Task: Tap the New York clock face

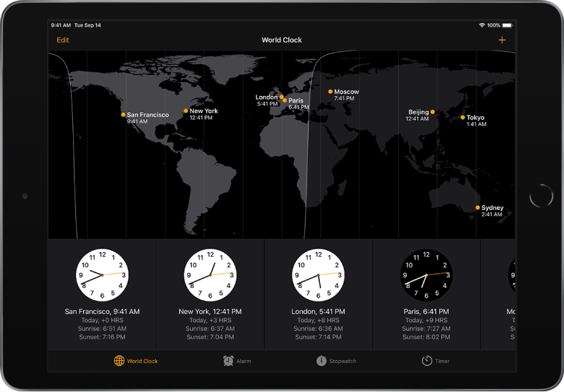Action: (210, 275)
